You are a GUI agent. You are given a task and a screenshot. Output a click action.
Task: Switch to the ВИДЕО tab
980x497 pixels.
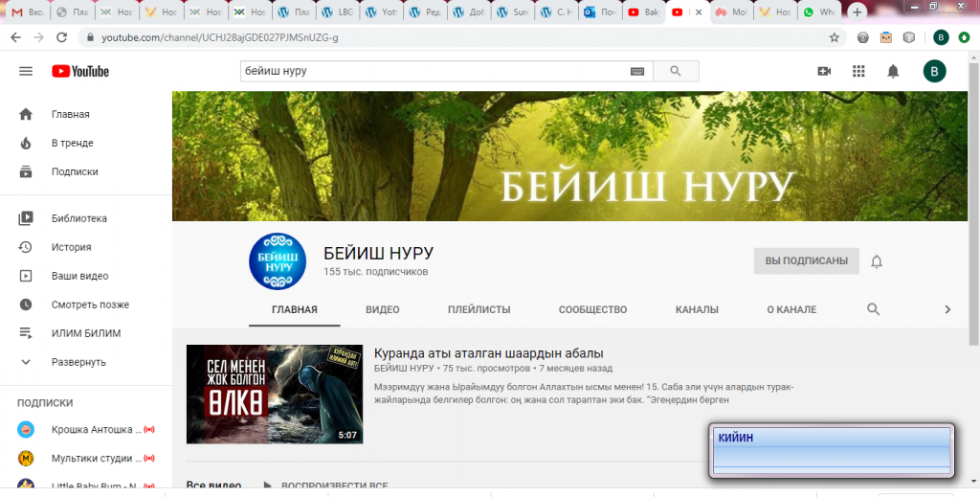[382, 309]
